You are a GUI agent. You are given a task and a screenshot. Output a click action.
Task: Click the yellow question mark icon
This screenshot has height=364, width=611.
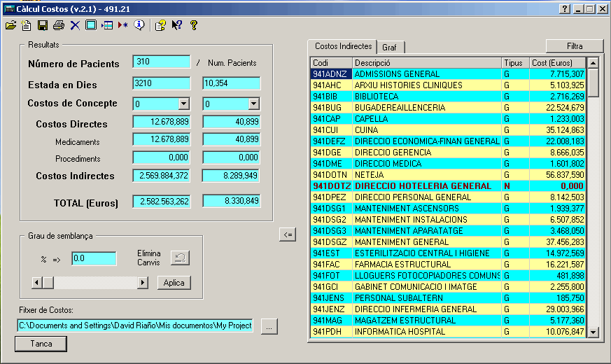pyautogui.click(x=194, y=25)
